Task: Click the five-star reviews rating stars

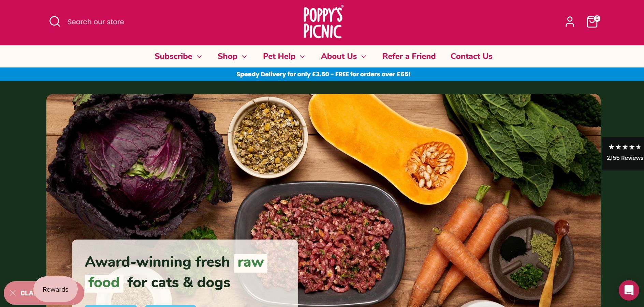Action: coord(625,147)
